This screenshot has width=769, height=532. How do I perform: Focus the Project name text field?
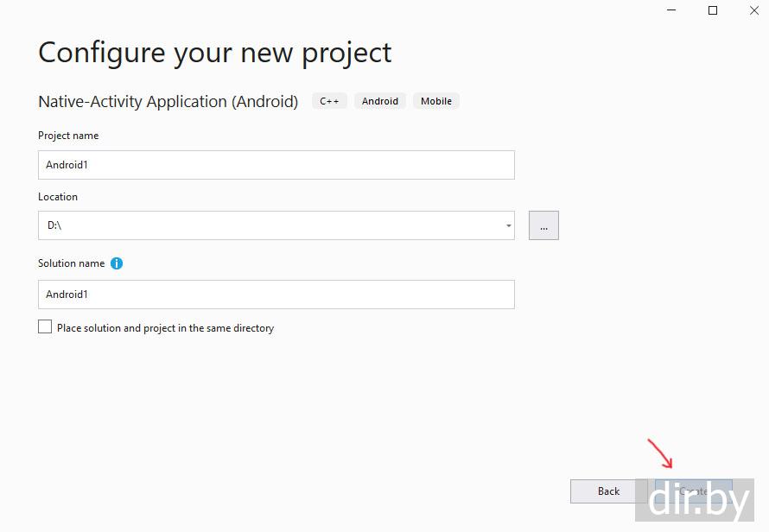pos(276,165)
